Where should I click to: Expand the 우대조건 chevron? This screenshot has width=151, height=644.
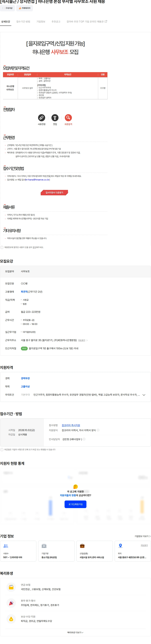tap(144, 395)
